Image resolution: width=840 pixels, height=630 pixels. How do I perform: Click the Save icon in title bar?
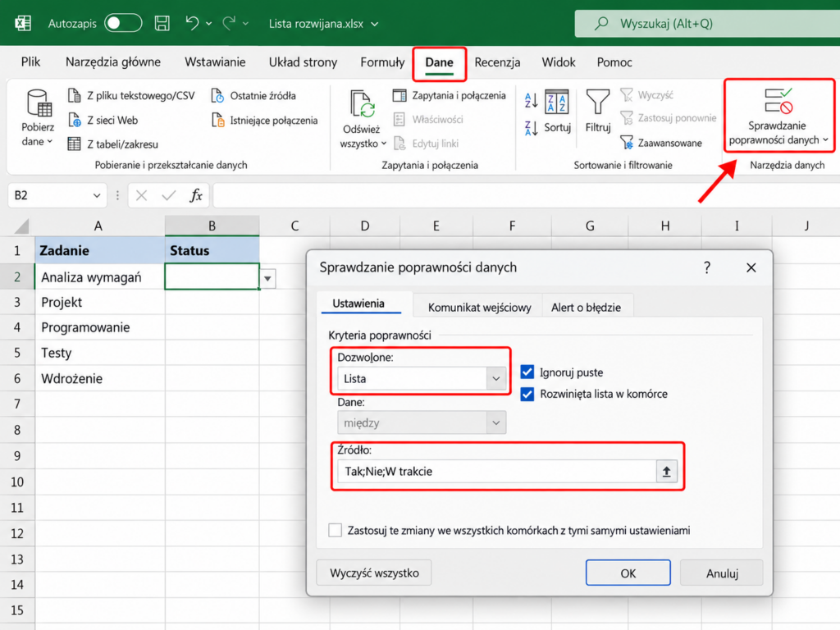[162, 23]
